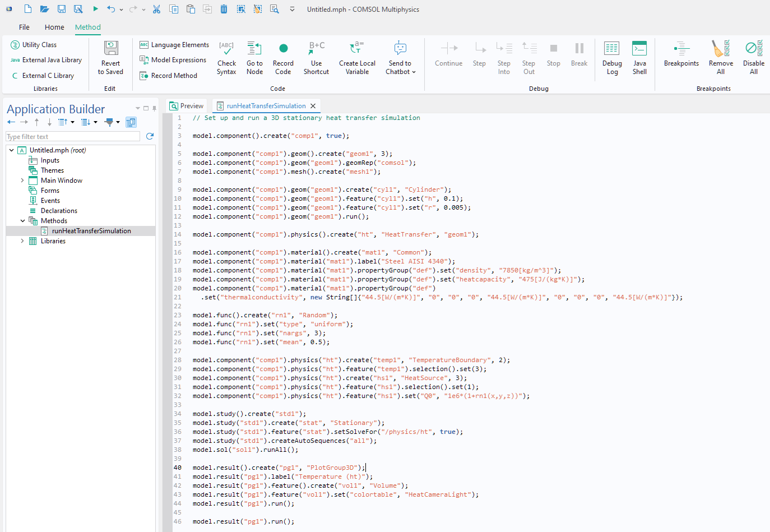Screen dimensions: 770x532
Task: Undo the last action
Action: (x=110, y=9)
